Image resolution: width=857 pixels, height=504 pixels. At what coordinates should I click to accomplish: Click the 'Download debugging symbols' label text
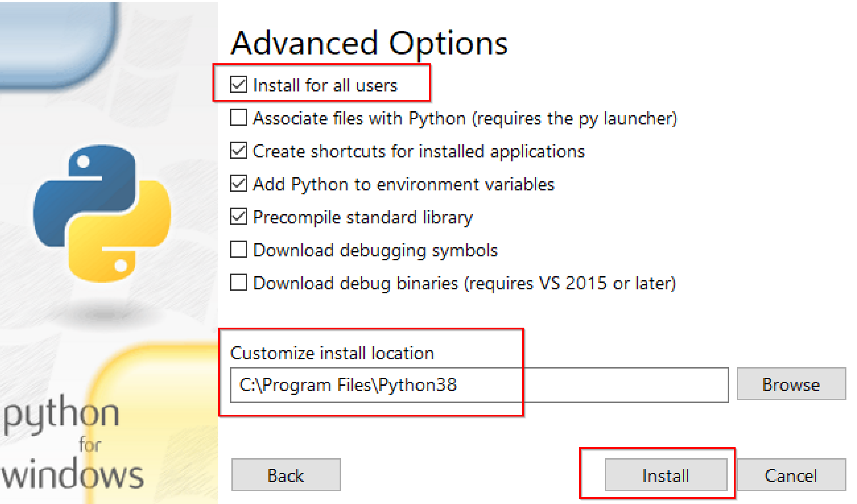point(375,250)
